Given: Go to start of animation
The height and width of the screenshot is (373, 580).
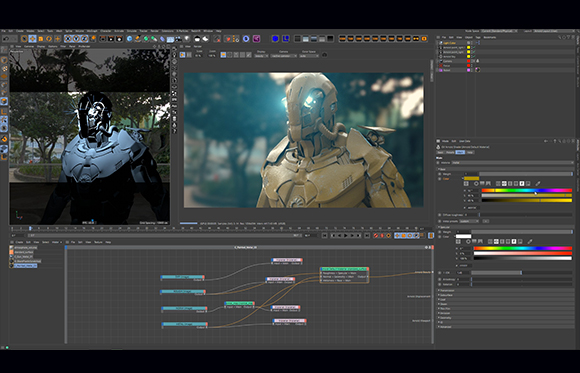Looking at the screenshot, I should [x=324, y=235].
